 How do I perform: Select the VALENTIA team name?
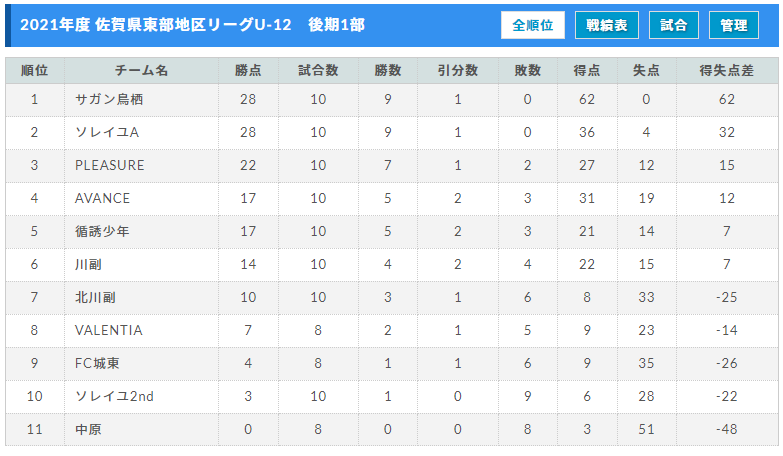point(108,330)
